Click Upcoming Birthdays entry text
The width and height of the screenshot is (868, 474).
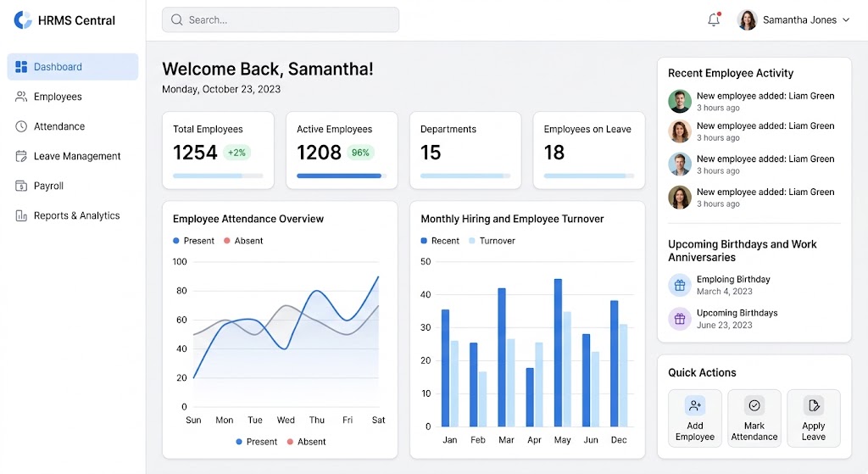tap(737, 314)
